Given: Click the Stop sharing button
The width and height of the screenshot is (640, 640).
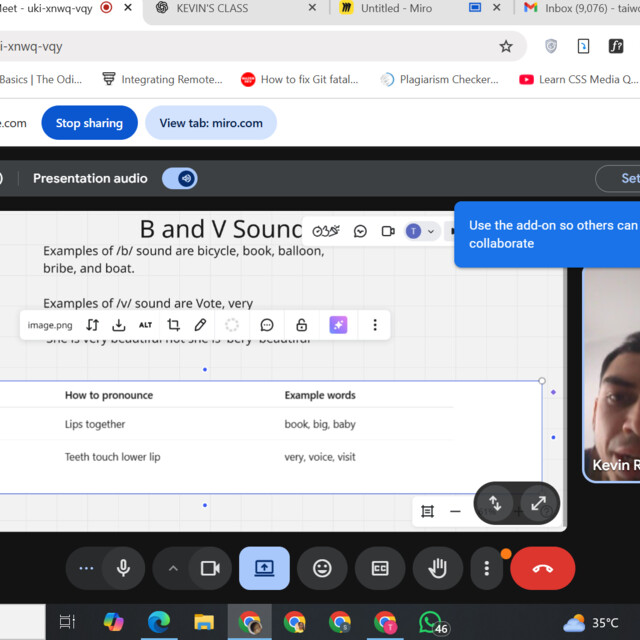Looking at the screenshot, I should pos(89,123).
